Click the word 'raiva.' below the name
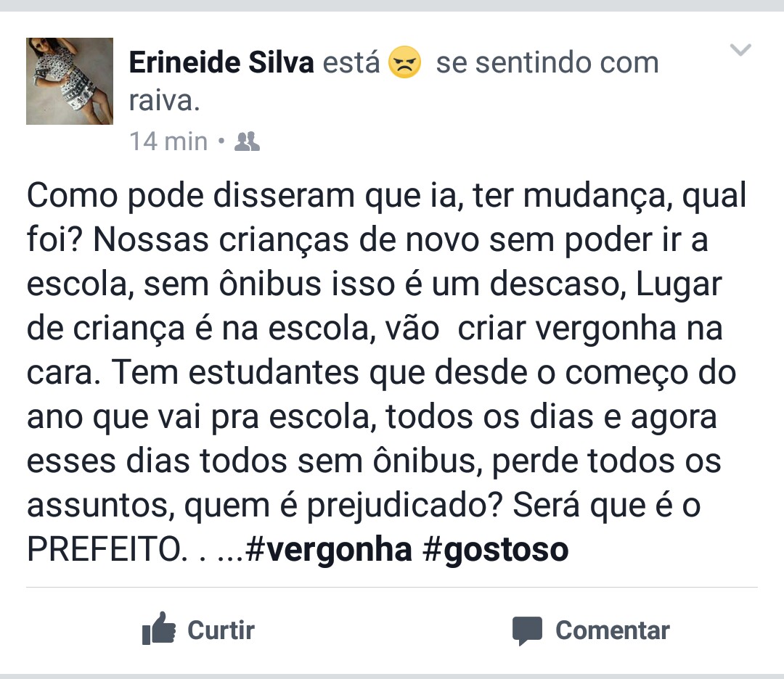This screenshot has width=784, height=679. tap(164, 101)
